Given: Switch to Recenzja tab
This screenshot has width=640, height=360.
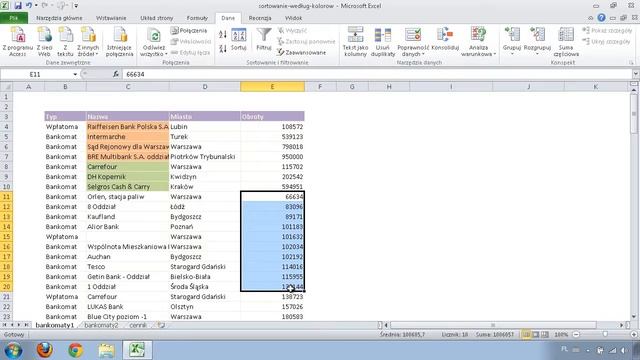Looking at the screenshot, I should pyautogui.click(x=260, y=18).
